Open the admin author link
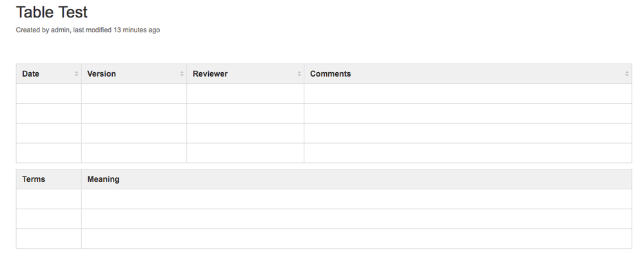 pos(60,30)
